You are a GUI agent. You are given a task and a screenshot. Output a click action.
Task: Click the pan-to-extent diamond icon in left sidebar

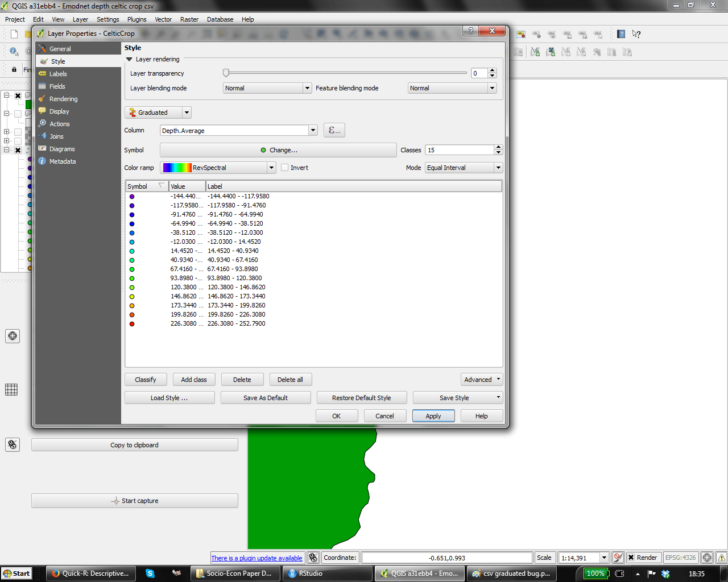pos(13,336)
